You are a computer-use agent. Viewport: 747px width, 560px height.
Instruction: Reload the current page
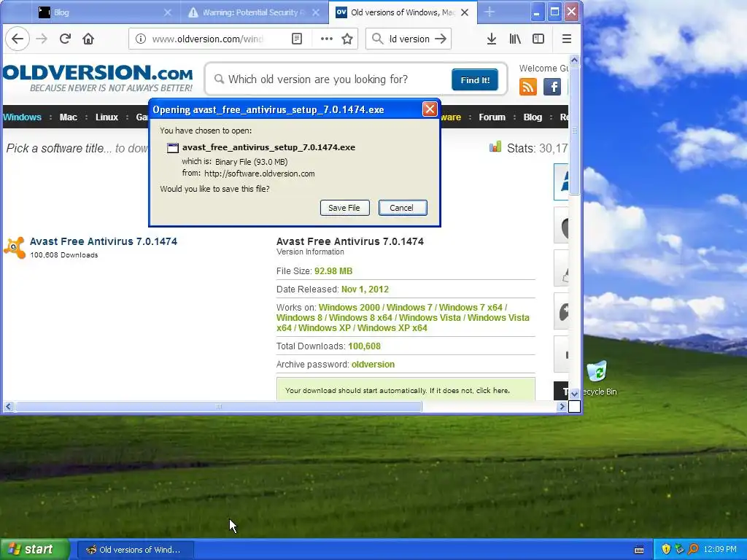click(65, 39)
